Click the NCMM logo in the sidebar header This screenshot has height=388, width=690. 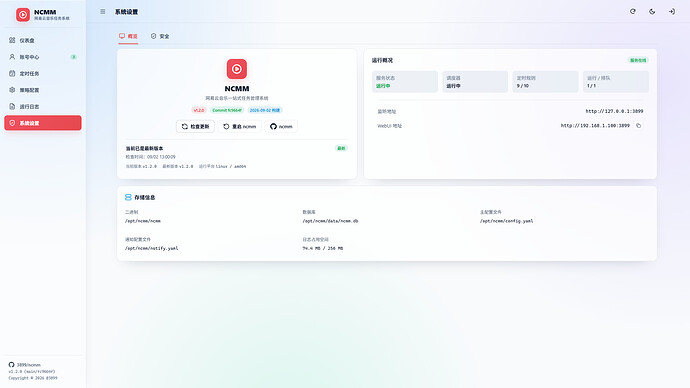coord(23,15)
